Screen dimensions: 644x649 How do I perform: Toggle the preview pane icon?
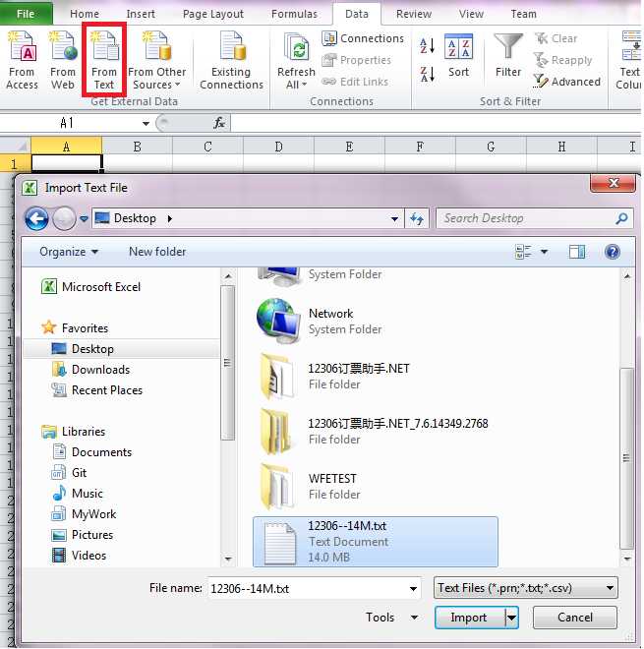577,252
